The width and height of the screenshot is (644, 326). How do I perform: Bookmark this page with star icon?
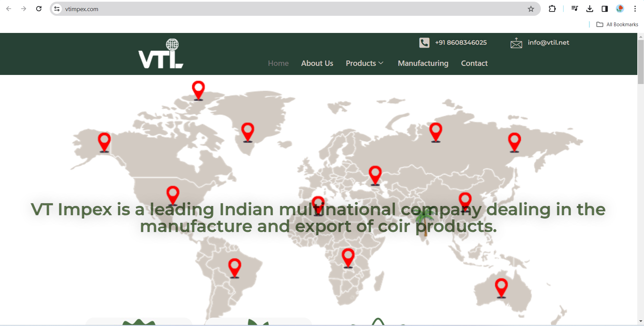tap(531, 9)
